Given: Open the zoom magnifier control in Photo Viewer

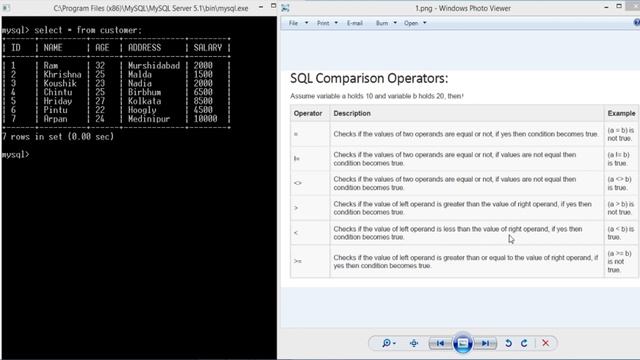Looking at the screenshot, I should pos(388,343).
